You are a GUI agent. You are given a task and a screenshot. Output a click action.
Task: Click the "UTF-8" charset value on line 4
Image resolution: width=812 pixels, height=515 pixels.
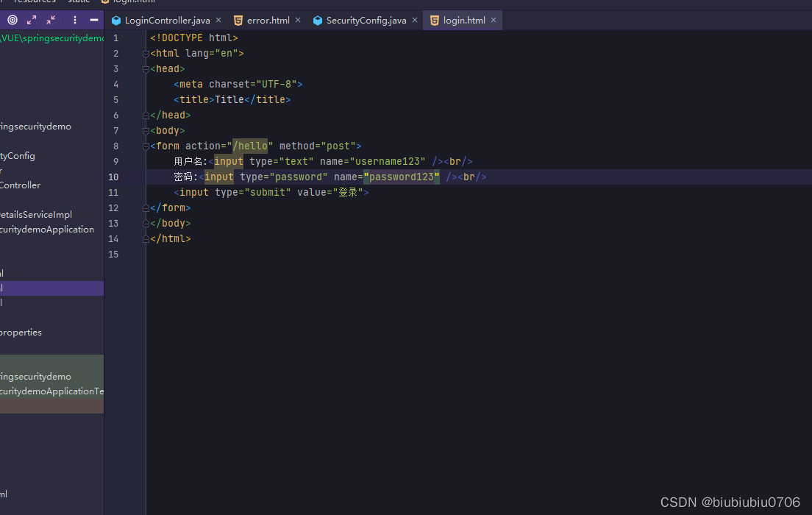click(276, 85)
